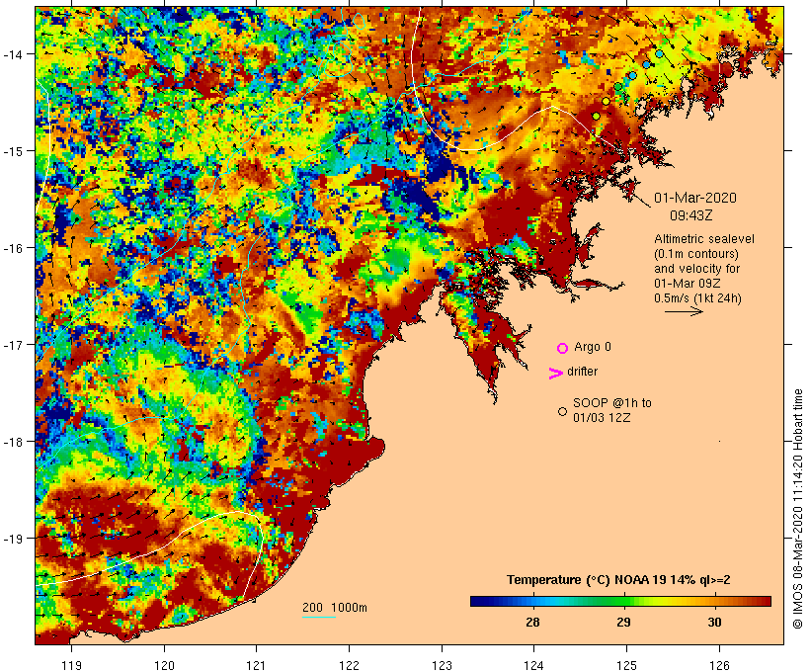The image size is (810, 672).
Task: Click the 'drifter' legend label
Action: (x=582, y=372)
